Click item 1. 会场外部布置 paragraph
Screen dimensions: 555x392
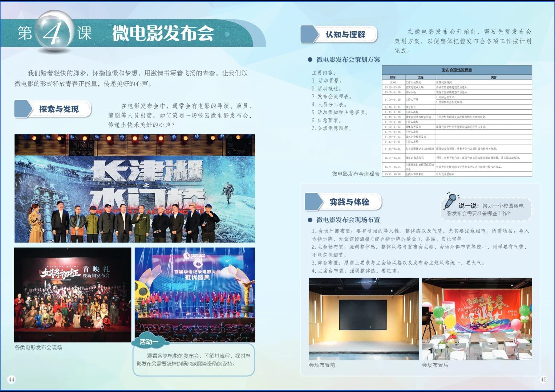click(x=421, y=235)
